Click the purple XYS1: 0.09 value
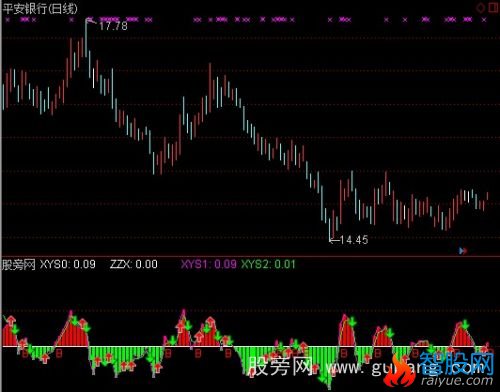Screen dimensions: 500x392 tap(209, 264)
